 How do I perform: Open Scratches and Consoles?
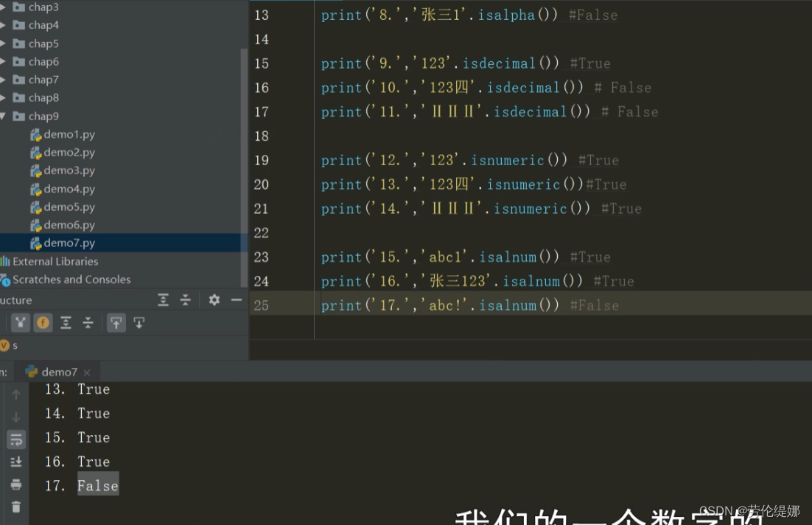(x=66, y=279)
